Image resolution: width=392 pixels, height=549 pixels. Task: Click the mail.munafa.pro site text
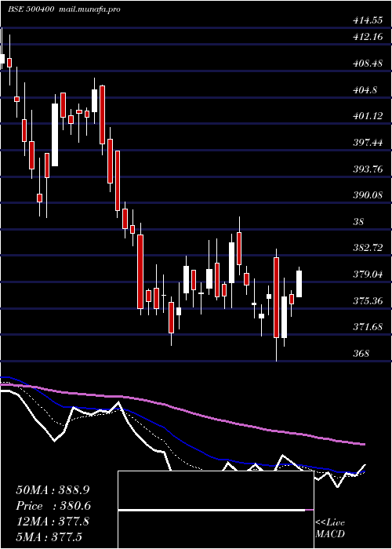coord(88,9)
